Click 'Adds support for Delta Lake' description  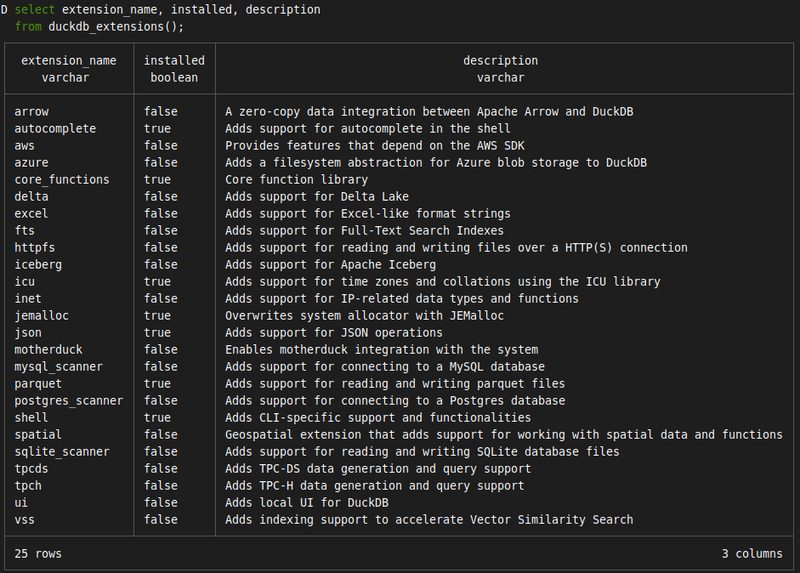pos(317,197)
